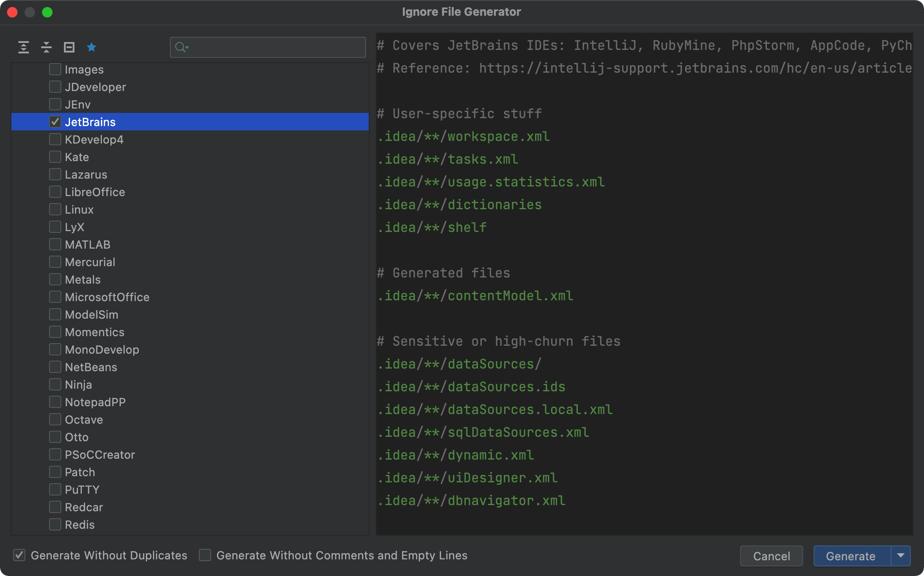Select the MATLAB template row
This screenshot has height=576, width=924.
tap(88, 245)
